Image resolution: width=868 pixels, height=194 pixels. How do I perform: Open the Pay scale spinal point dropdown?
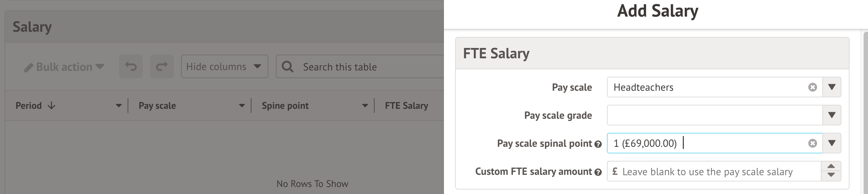(x=831, y=143)
